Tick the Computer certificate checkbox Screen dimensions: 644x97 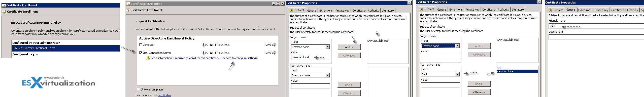click(141, 45)
